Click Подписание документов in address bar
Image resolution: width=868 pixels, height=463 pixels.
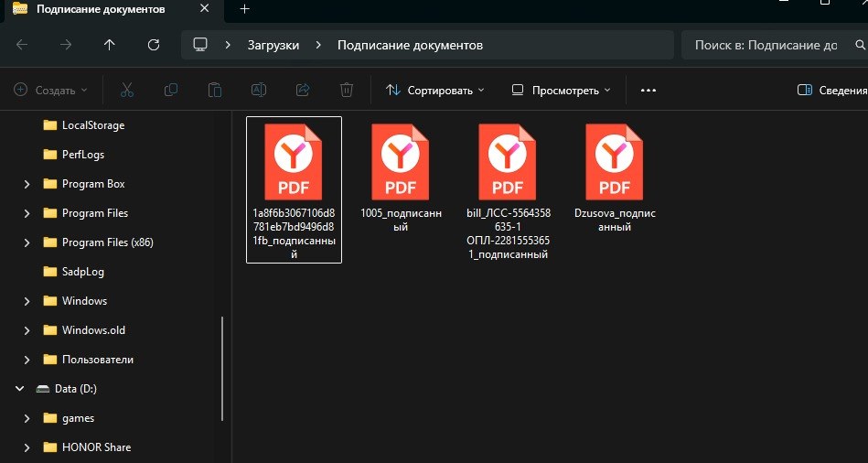click(410, 45)
